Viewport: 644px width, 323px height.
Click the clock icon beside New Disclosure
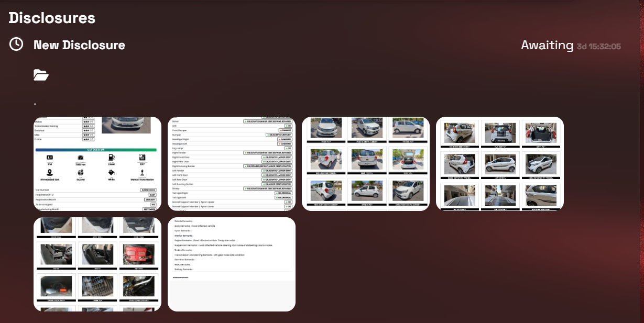[16, 44]
